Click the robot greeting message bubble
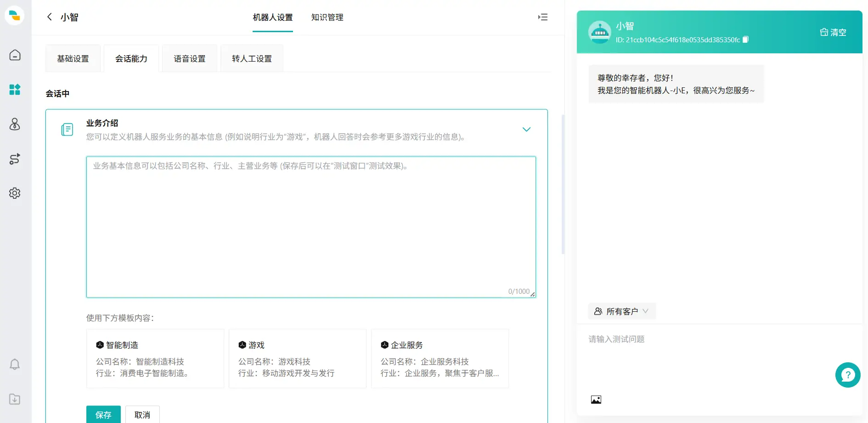The width and height of the screenshot is (868, 423). tap(676, 84)
